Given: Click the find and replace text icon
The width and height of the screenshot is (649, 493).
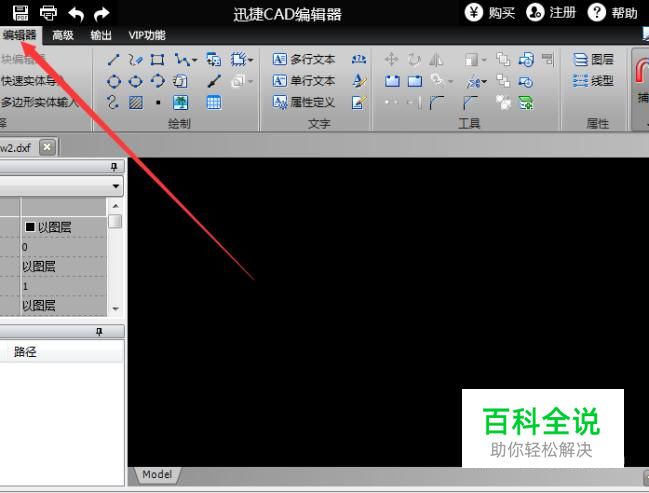Looking at the screenshot, I should [358, 60].
